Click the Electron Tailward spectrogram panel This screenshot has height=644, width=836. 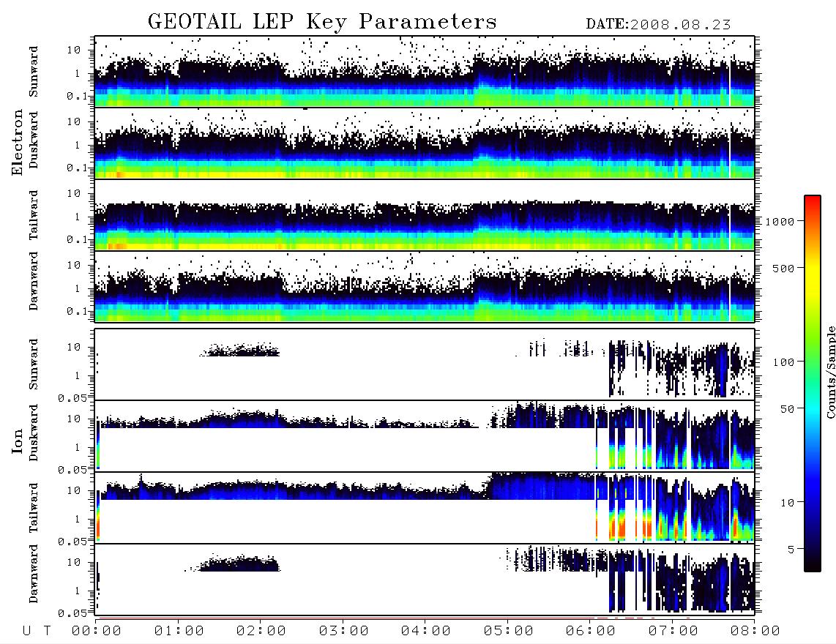point(425,215)
